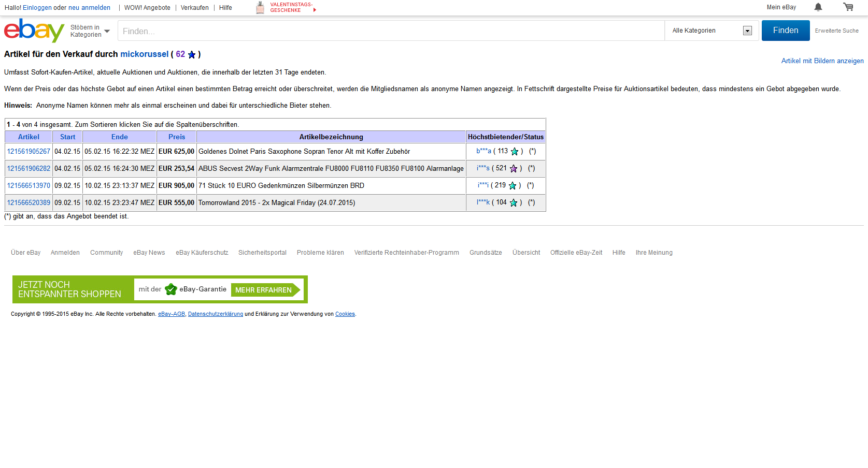
Task: Open seller profile mickorussel
Action: pyautogui.click(x=145, y=54)
